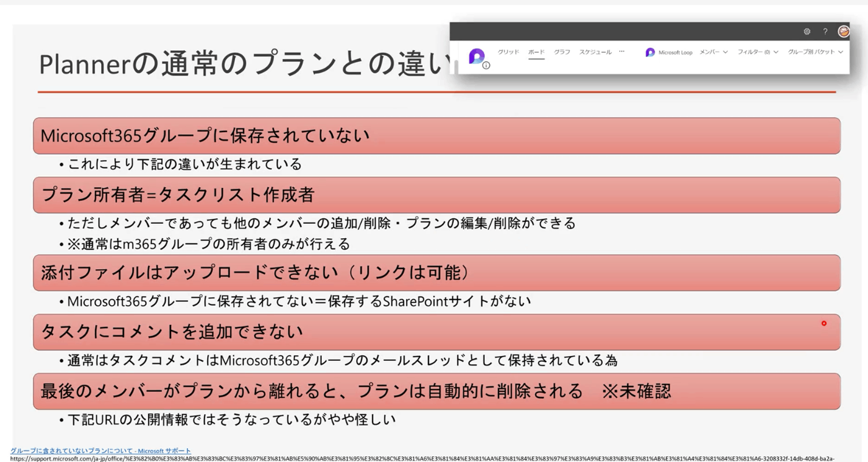Show plan info via the small (i) icon
868x462 pixels.
point(486,65)
